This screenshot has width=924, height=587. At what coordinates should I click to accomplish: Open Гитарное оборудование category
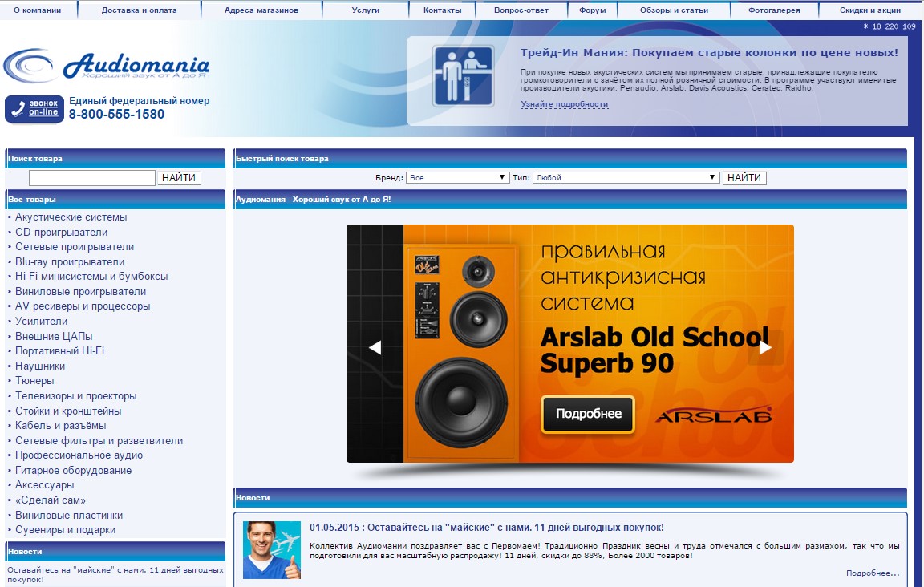click(x=73, y=470)
